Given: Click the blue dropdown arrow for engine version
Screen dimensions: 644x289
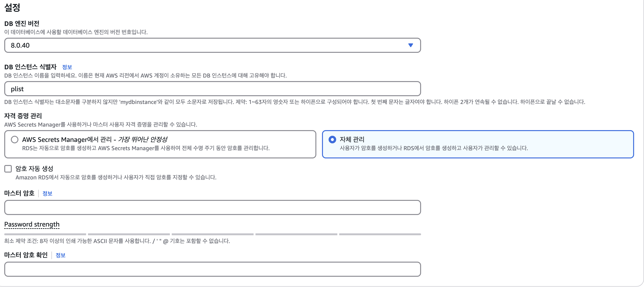Looking at the screenshot, I should tap(410, 45).
